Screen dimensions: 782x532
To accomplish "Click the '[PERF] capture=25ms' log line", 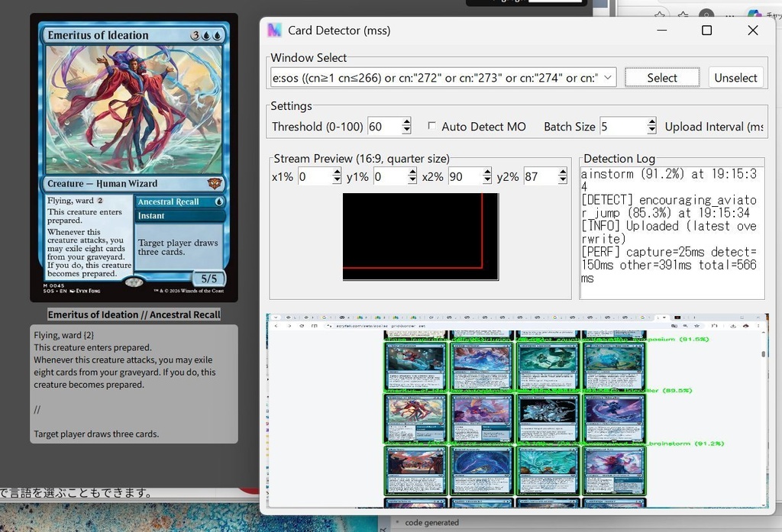I will point(669,252).
